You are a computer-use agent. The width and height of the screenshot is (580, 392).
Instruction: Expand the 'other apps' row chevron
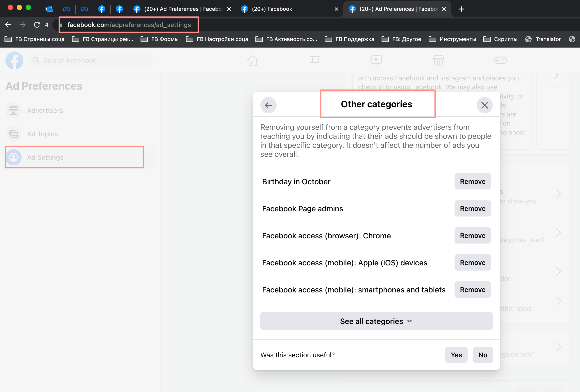558,301
